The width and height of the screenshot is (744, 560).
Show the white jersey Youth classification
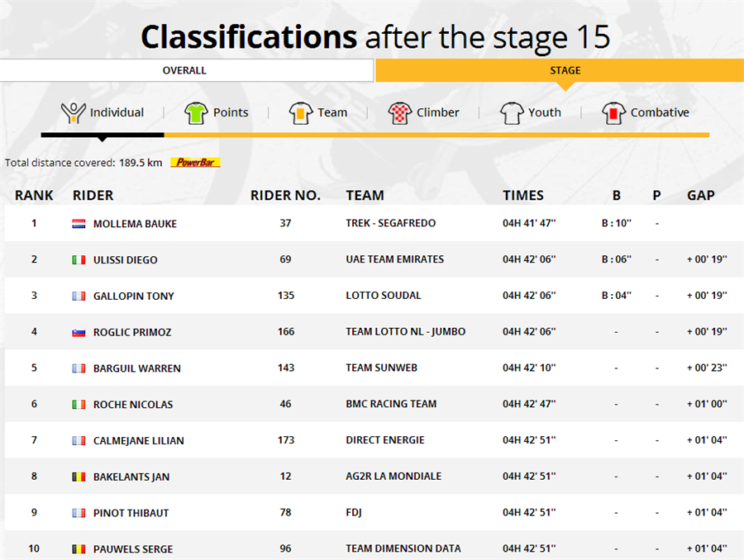[512, 113]
